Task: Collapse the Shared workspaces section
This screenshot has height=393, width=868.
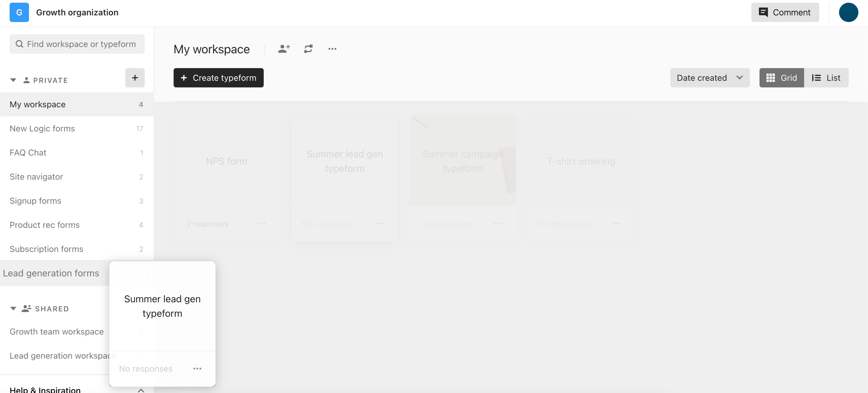Action: pyautogui.click(x=13, y=309)
